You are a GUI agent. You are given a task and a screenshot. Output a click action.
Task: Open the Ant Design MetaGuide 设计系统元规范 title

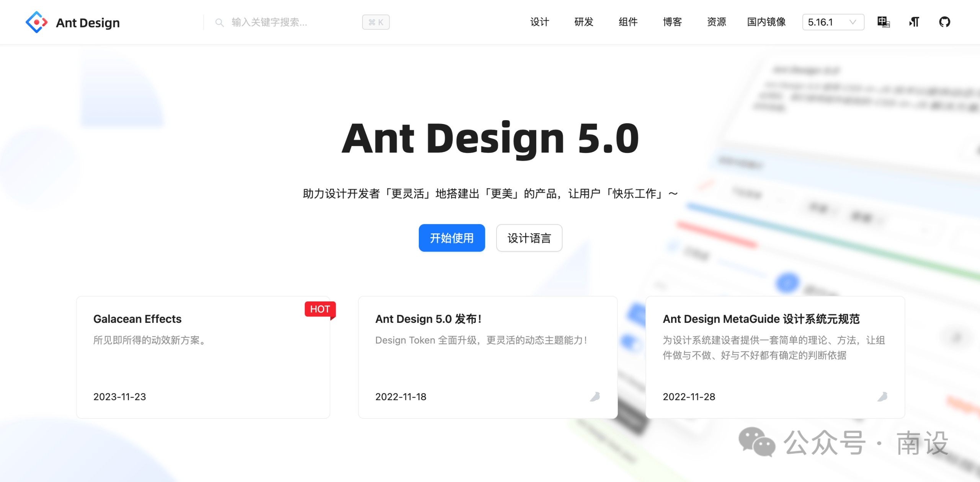(x=761, y=319)
